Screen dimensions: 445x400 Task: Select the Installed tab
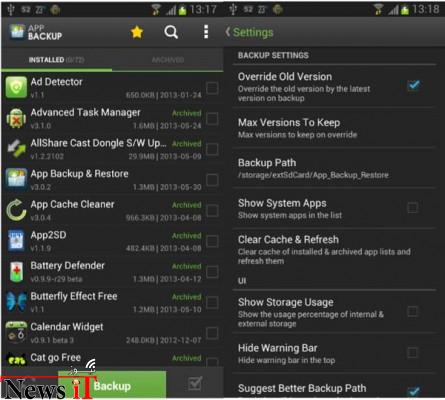pos(56,60)
